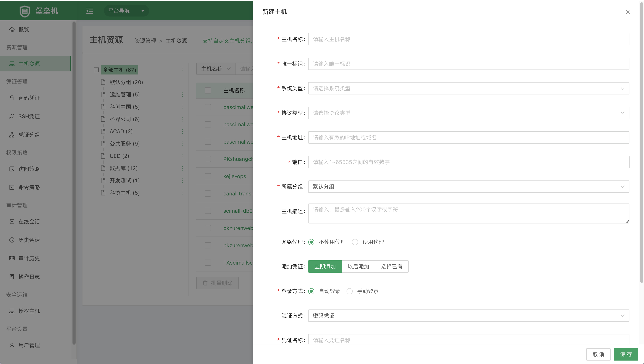Image resolution: width=644 pixels, height=364 pixels.
Task: Click the 保存 button
Action: [x=626, y=354]
